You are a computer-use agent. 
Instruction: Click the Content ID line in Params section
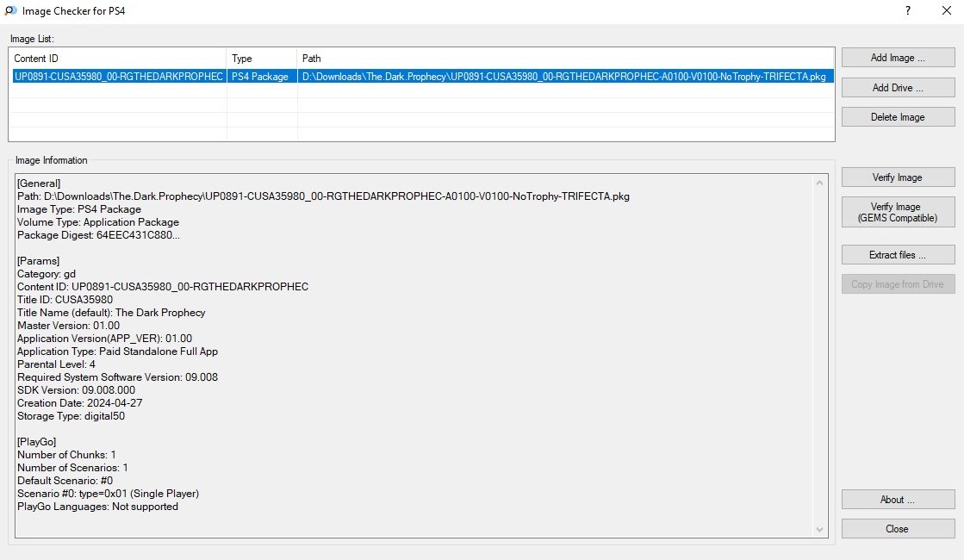coord(163,286)
